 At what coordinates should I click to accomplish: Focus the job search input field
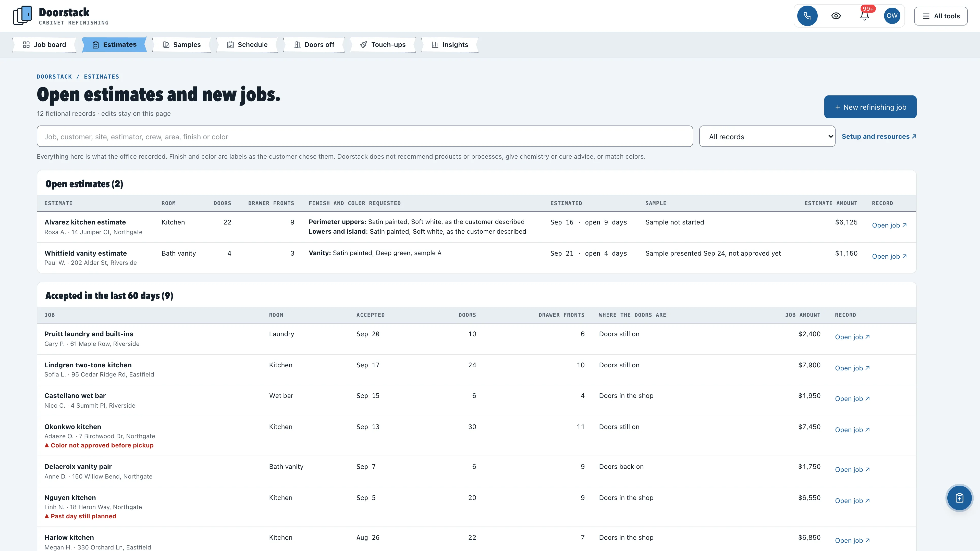(364, 136)
